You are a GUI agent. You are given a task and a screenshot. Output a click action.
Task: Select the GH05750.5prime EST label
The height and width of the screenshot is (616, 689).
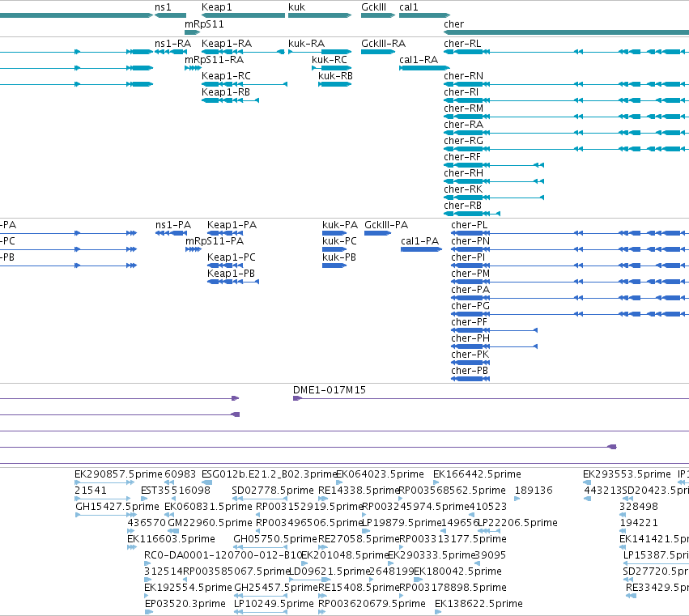tap(275, 539)
